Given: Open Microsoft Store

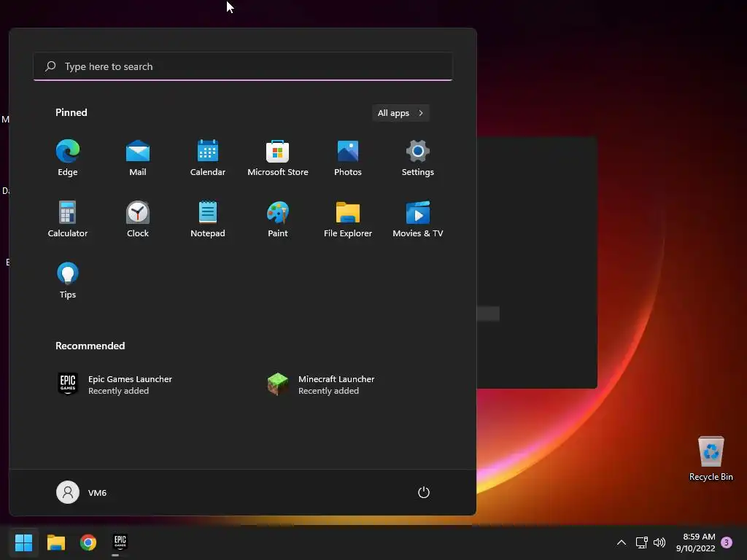Looking at the screenshot, I should click(278, 158).
